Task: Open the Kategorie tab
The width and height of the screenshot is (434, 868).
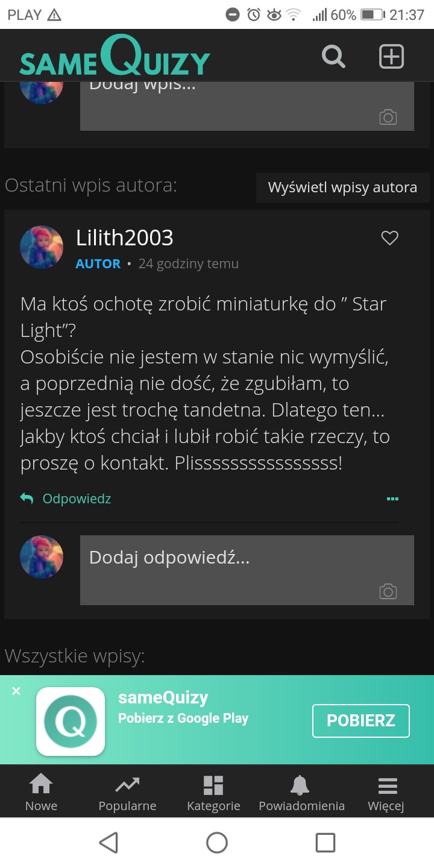Action: [213, 793]
